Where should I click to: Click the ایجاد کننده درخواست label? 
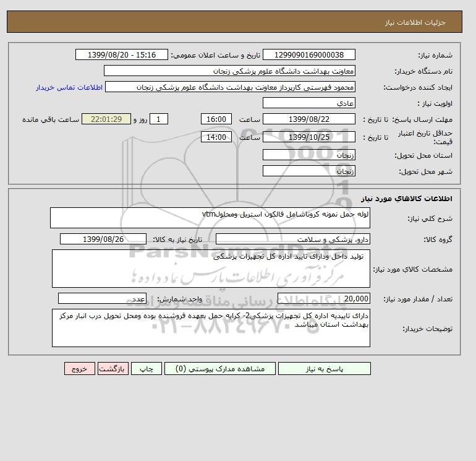click(418, 87)
